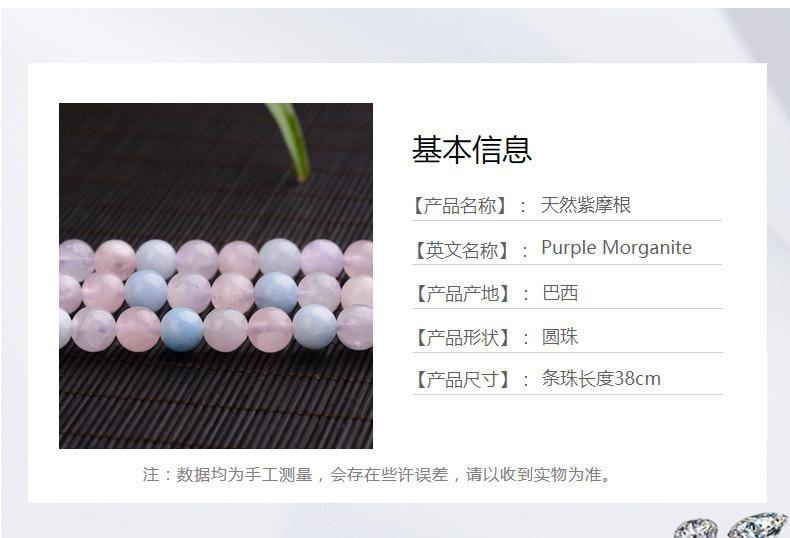Click the 巴西 origin value
Image resolution: width=790 pixels, height=538 pixels.
coord(560,293)
